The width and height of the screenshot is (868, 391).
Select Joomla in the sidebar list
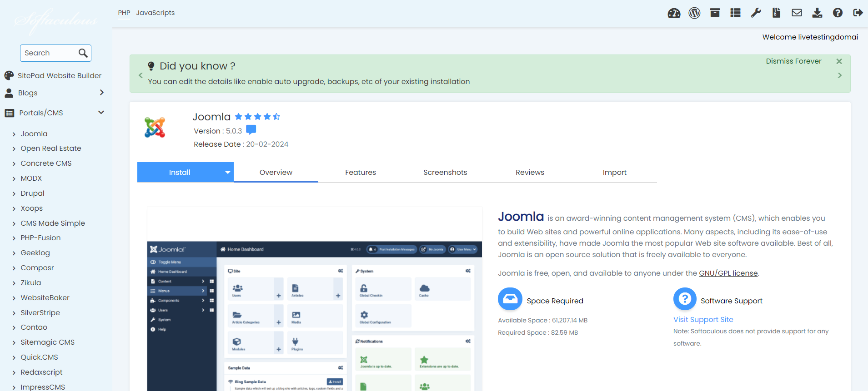tap(34, 134)
